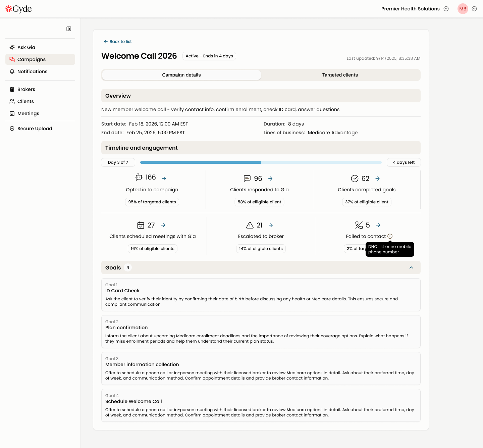Open Meetings in the sidebar

pyautogui.click(x=40, y=113)
